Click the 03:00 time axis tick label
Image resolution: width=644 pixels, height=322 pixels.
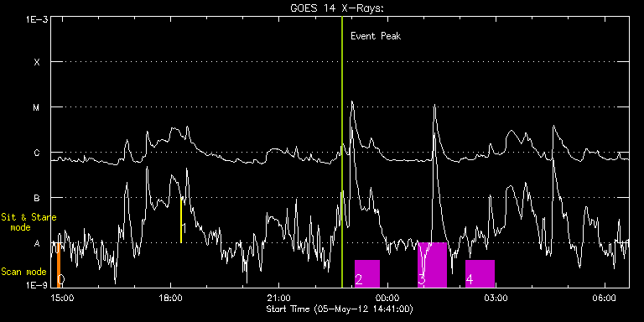click(x=496, y=298)
